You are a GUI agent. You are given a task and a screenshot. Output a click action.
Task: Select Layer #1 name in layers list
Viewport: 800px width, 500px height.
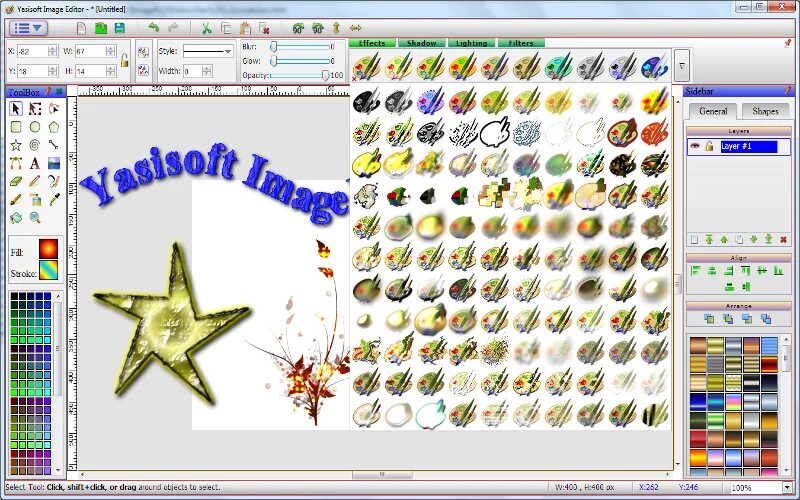(748, 146)
